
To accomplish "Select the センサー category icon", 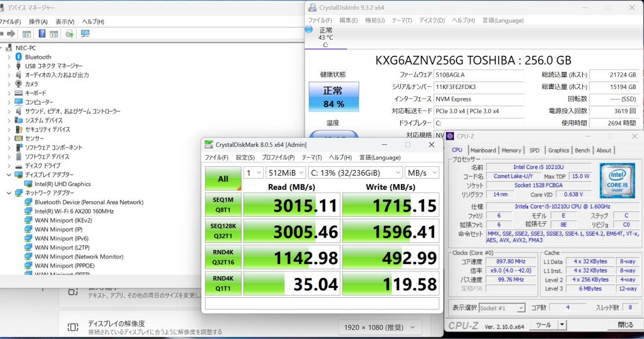I will 18,138.
